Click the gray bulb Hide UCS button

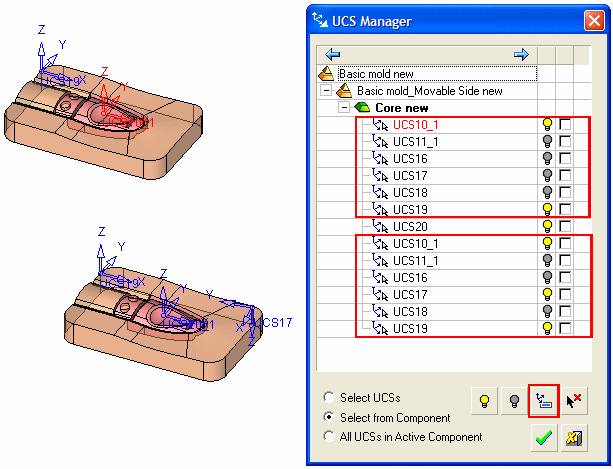(x=514, y=401)
